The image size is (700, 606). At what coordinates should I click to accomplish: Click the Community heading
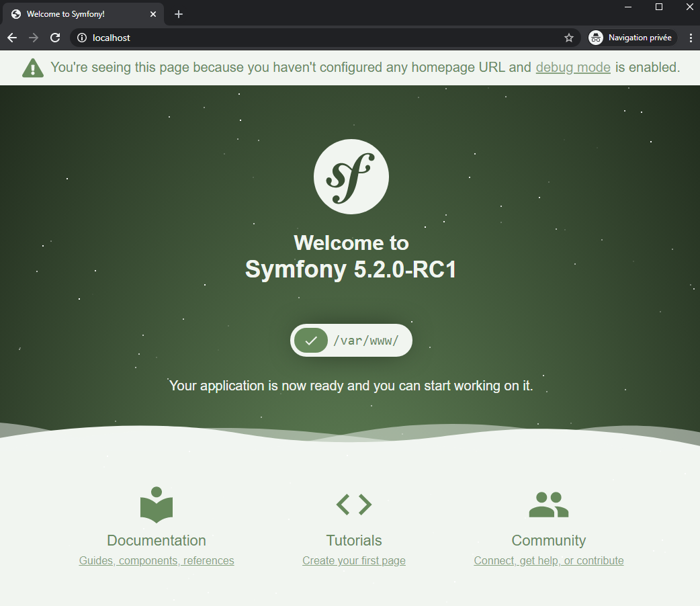click(549, 541)
